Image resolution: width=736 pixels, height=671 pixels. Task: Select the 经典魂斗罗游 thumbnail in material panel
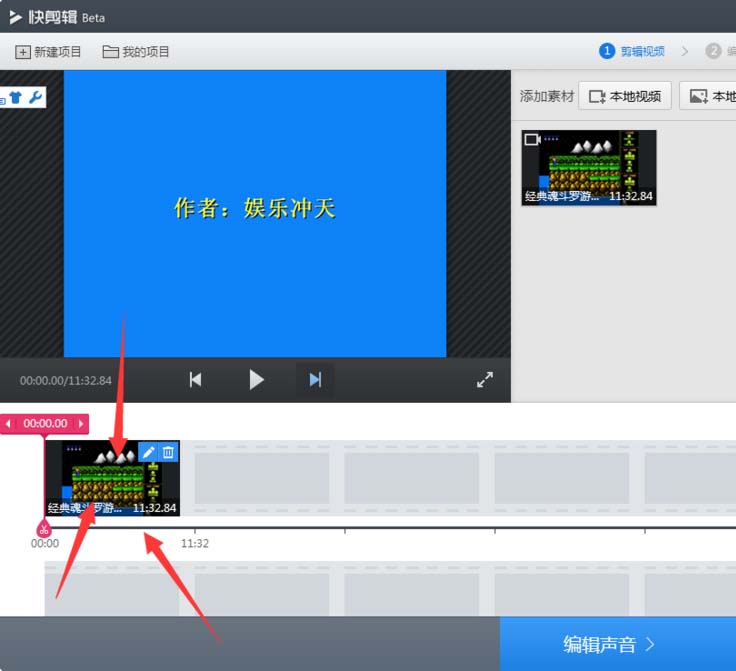coord(589,168)
